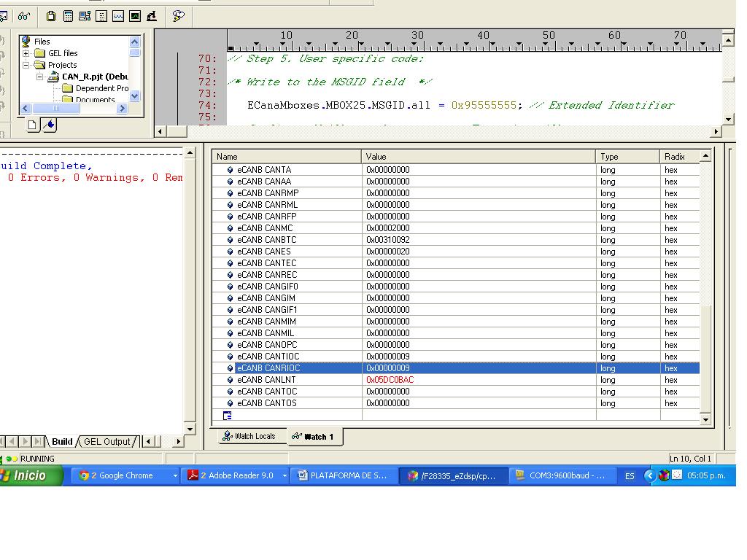Select the Documents item in the project tree
This screenshot has height=560, width=747.
(x=95, y=99)
